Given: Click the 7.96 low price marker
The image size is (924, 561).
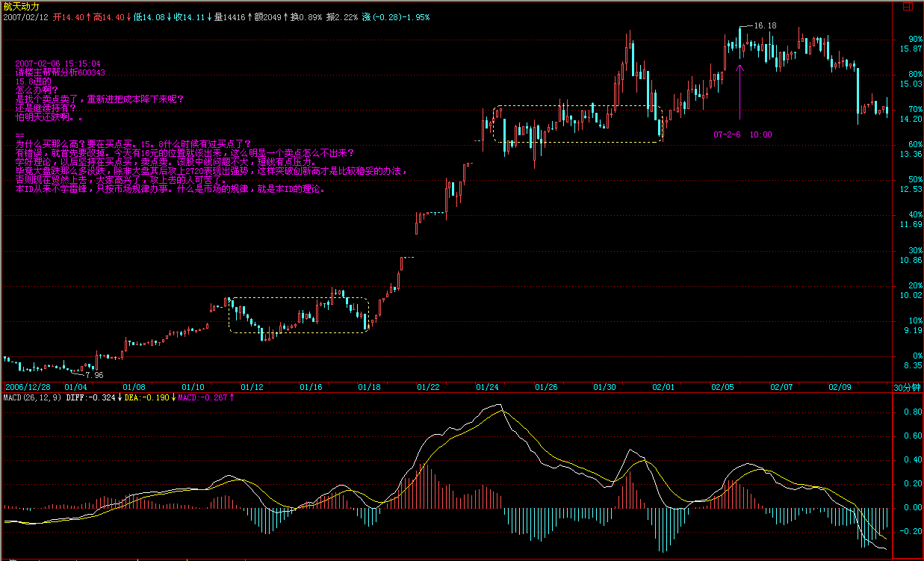Looking at the screenshot, I should (x=94, y=375).
